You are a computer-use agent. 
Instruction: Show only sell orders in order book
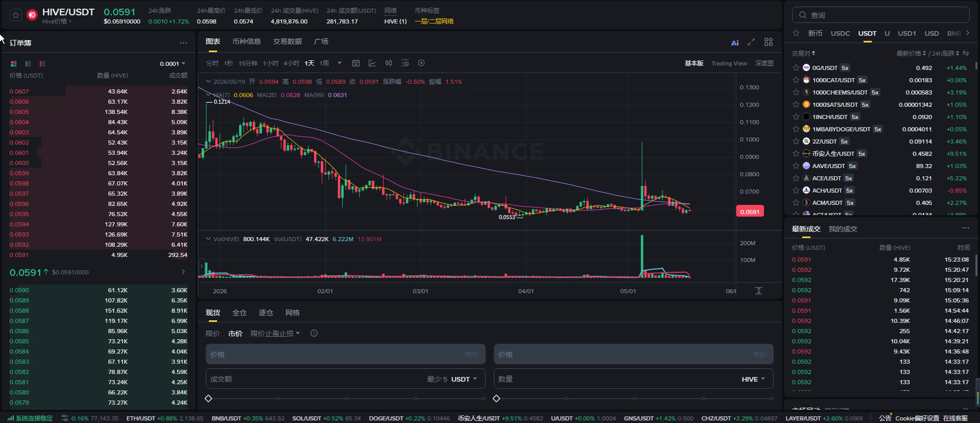[x=42, y=64]
